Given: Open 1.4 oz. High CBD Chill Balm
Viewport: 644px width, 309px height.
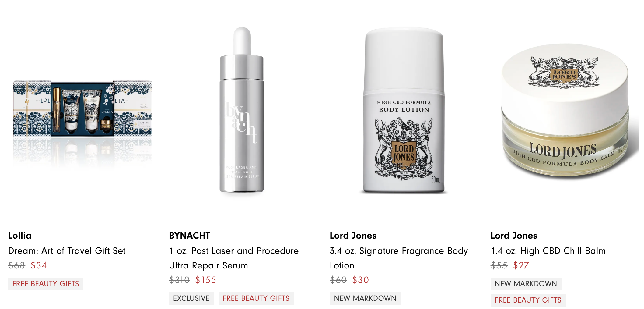Looking at the screenshot, I should coord(548,251).
